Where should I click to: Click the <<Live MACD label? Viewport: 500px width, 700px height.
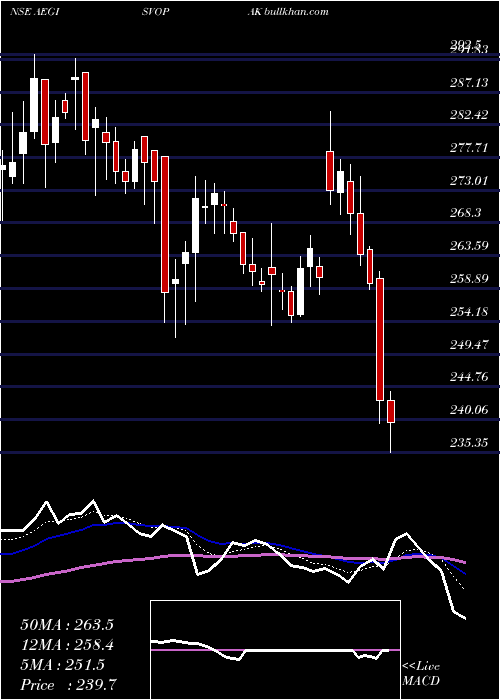coord(421,674)
